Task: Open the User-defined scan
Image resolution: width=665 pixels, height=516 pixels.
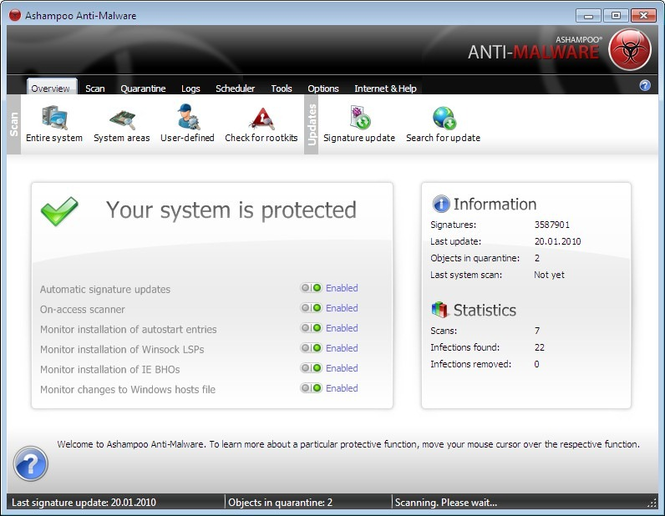Action: tap(187, 124)
